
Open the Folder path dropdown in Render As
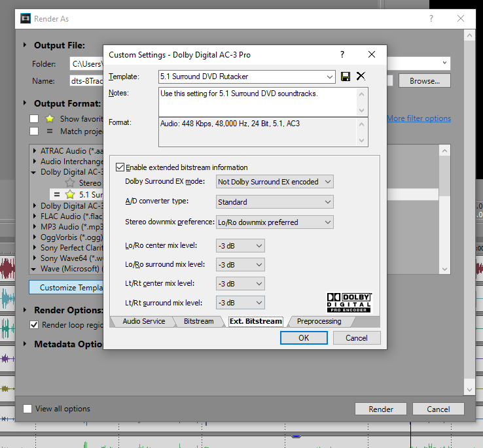pos(444,63)
